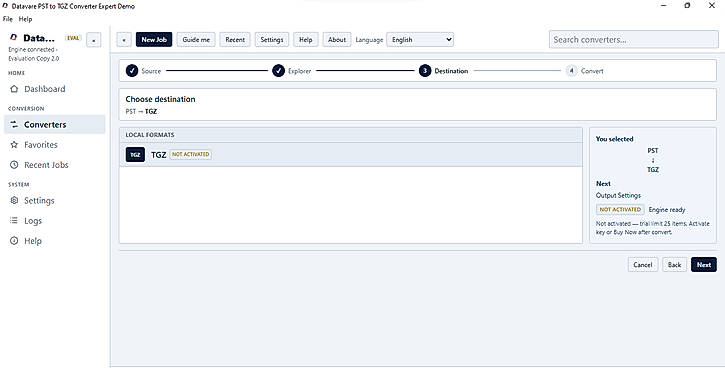
Task: Click the Evaluation Copy 2.0 text
Action: point(34,59)
